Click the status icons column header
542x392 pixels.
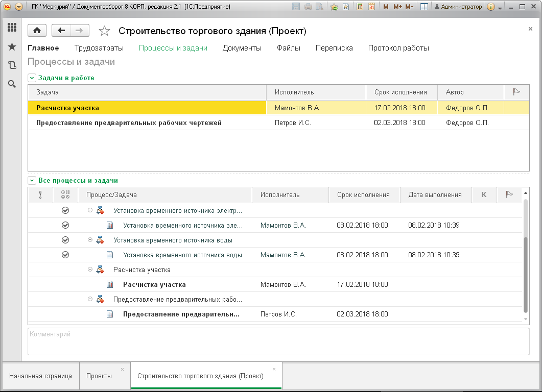[x=65, y=195]
